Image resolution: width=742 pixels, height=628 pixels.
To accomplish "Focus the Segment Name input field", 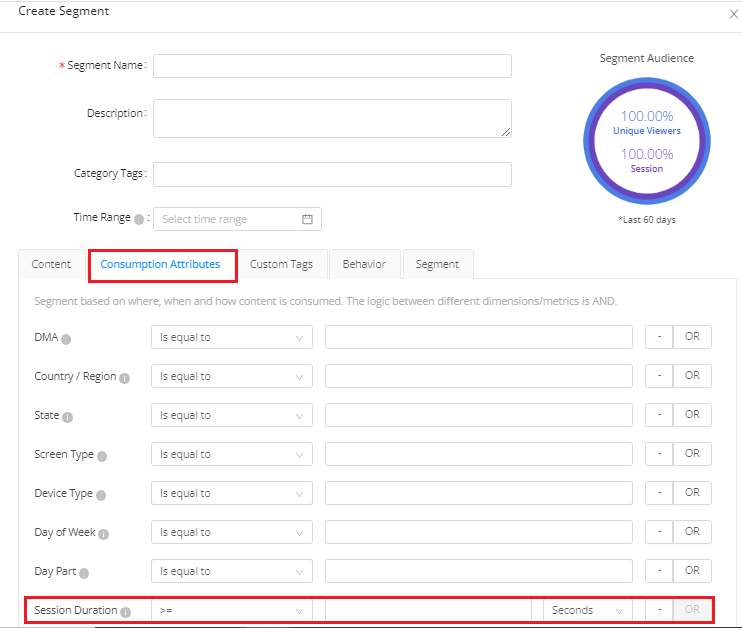I will [332, 66].
